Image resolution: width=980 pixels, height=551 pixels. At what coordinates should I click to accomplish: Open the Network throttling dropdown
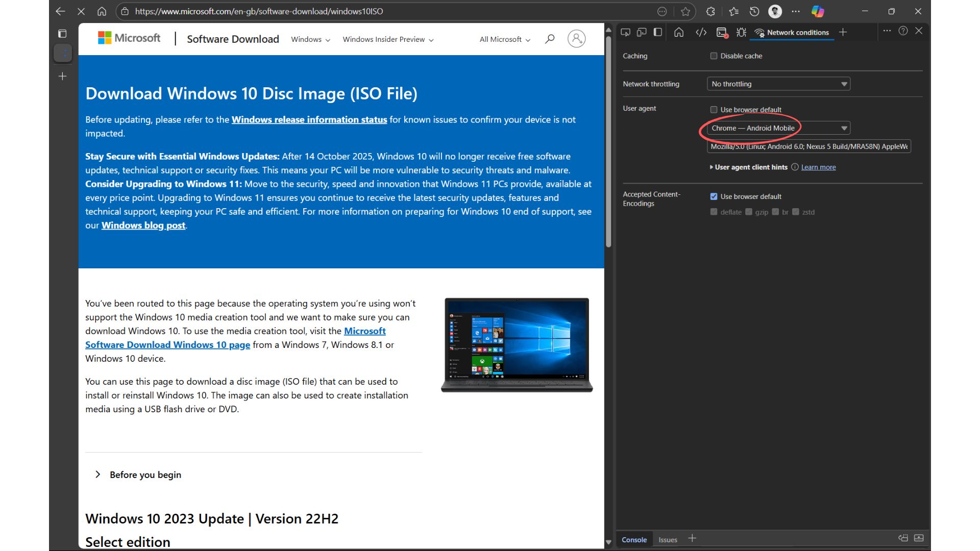tap(778, 84)
